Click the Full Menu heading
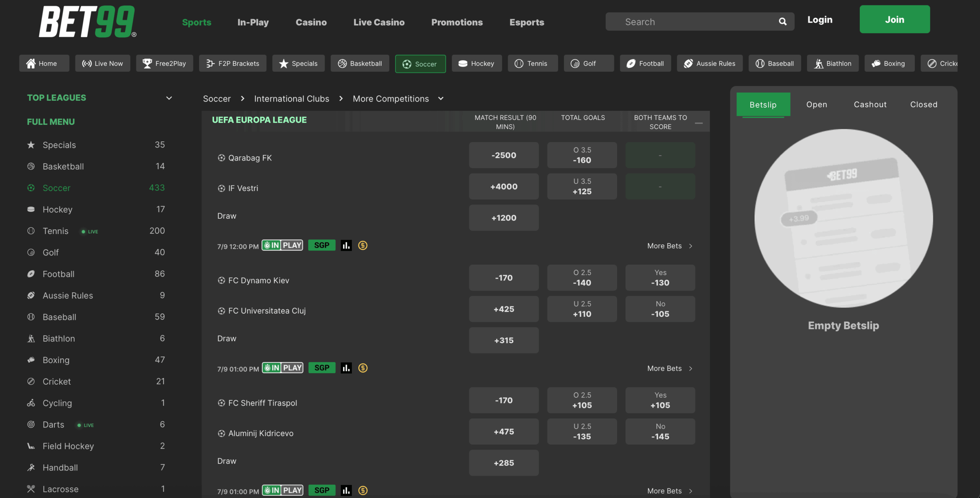 click(51, 122)
